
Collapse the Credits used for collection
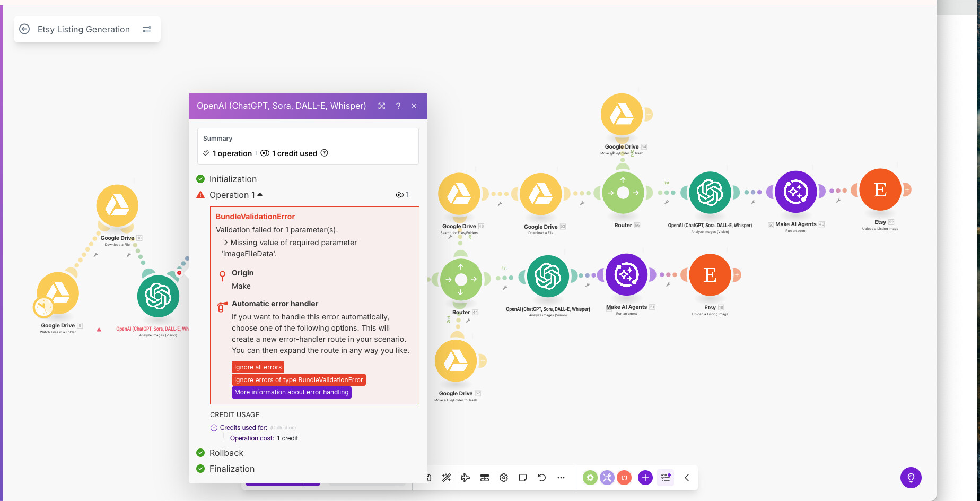tap(214, 428)
